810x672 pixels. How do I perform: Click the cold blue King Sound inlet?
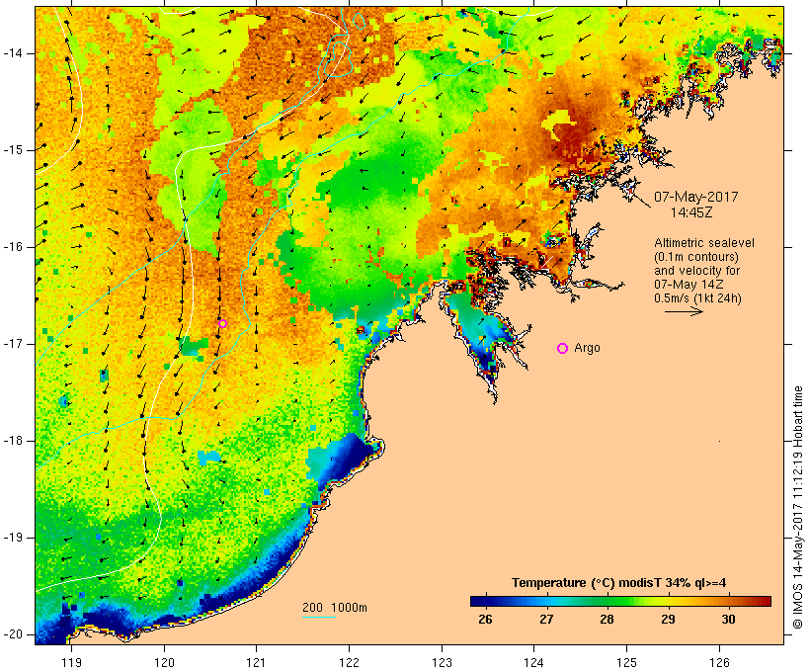pos(479,331)
